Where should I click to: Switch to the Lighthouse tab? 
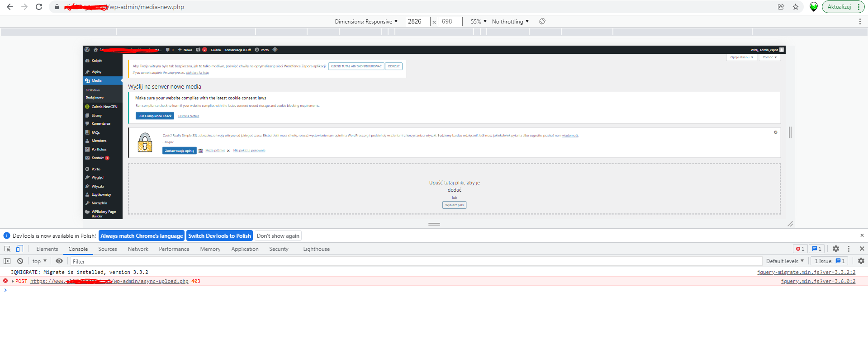coord(316,249)
